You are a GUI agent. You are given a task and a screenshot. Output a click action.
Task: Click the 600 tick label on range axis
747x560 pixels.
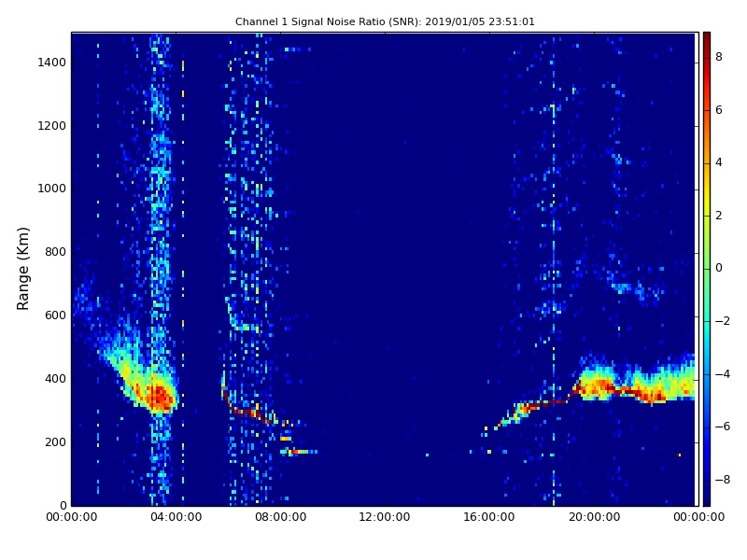[55, 315]
